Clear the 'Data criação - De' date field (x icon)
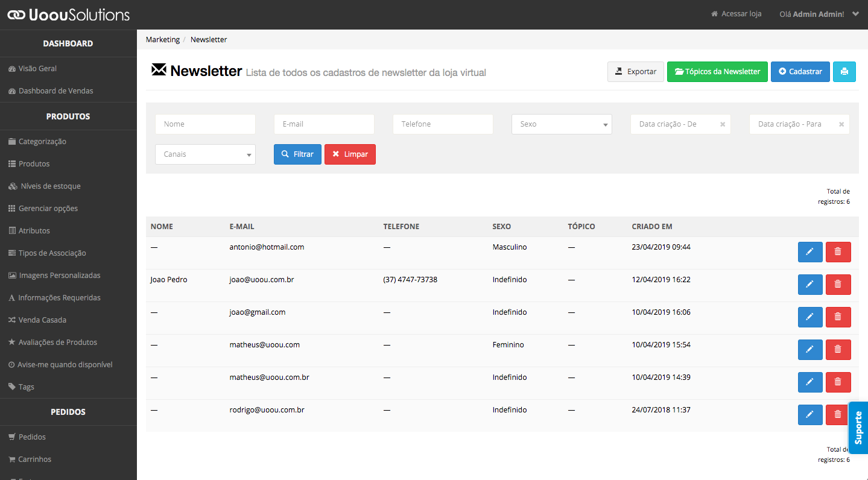Viewport: 868px width, 480px height. [723, 124]
